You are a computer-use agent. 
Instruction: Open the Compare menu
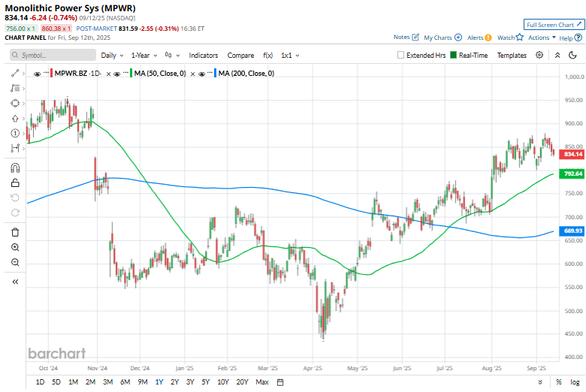point(240,56)
